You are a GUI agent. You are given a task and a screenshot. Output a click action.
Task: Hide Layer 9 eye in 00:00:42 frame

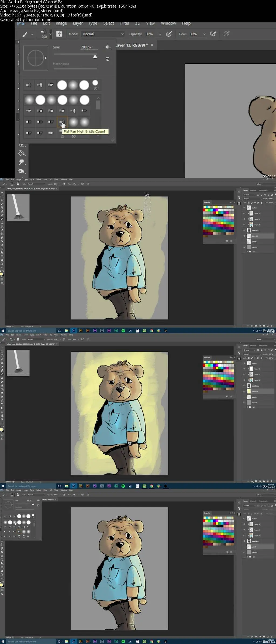[x=244, y=247]
